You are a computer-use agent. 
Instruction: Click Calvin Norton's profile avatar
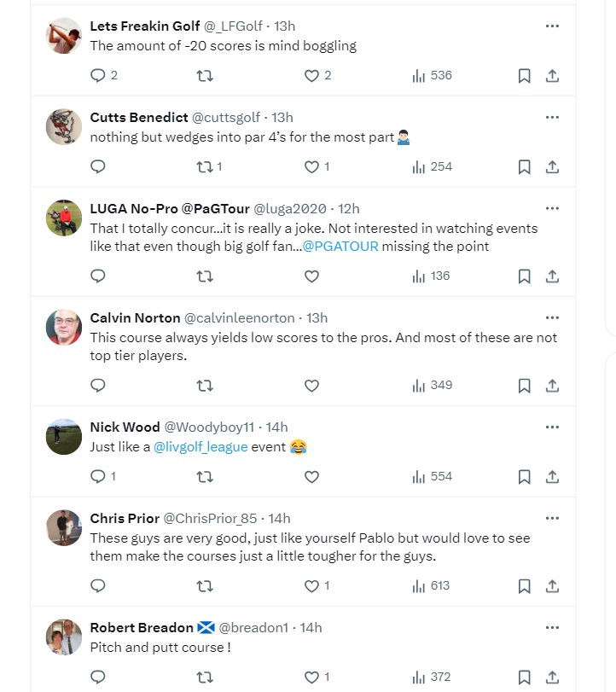[63, 327]
